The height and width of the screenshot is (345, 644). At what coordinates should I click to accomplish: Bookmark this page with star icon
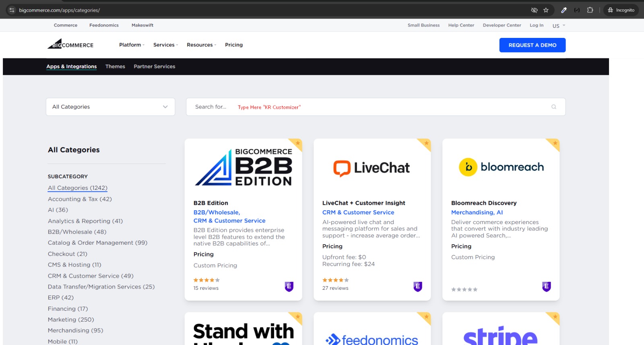click(546, 10)
